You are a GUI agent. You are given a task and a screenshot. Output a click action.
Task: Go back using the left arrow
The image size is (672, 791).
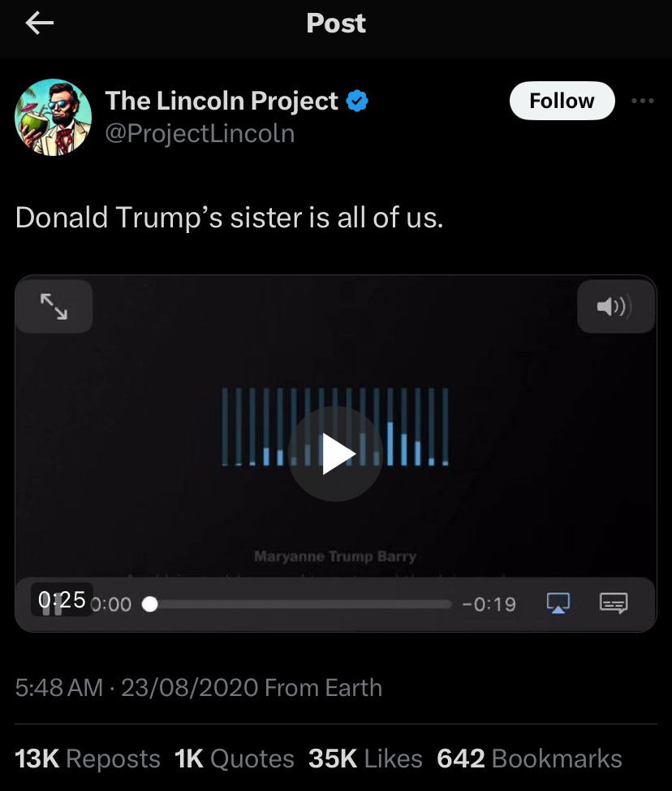[39, 24]
